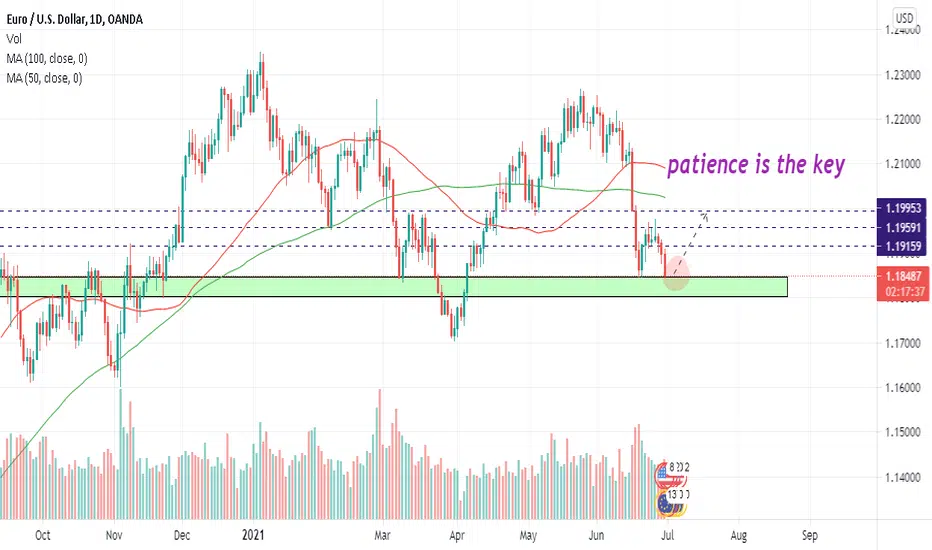932x550 pixels.
Task: Click the 2021 label on time axis
Action: (x=253, y=535)
